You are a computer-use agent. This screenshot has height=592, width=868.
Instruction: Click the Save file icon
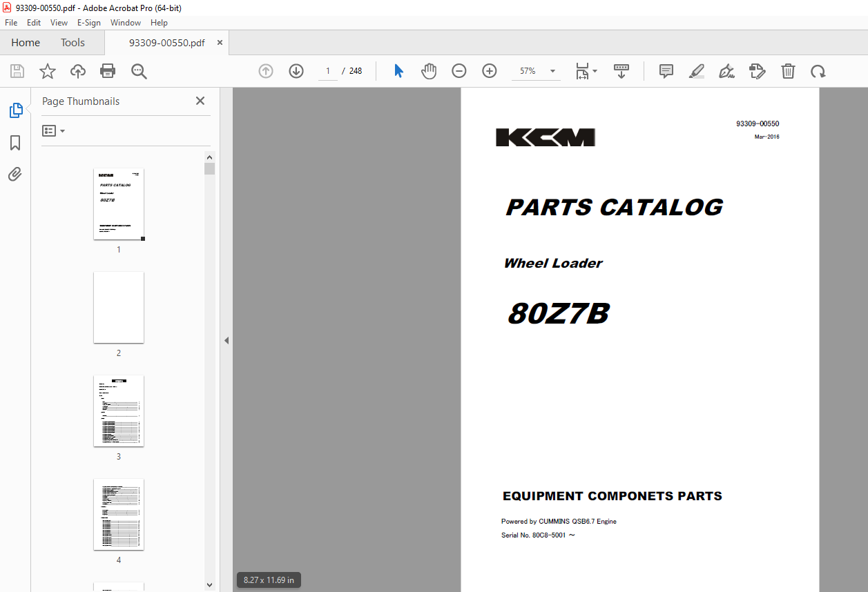tap(17, 71)
